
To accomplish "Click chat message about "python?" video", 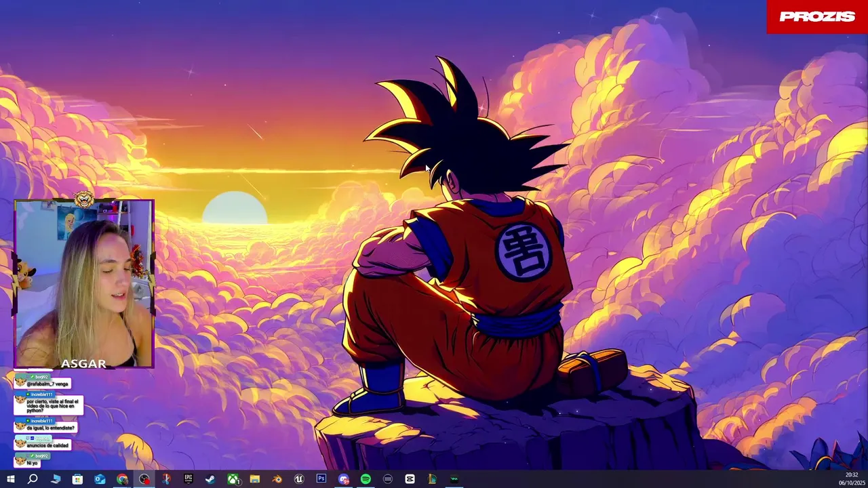I will (x=54, y=405).
